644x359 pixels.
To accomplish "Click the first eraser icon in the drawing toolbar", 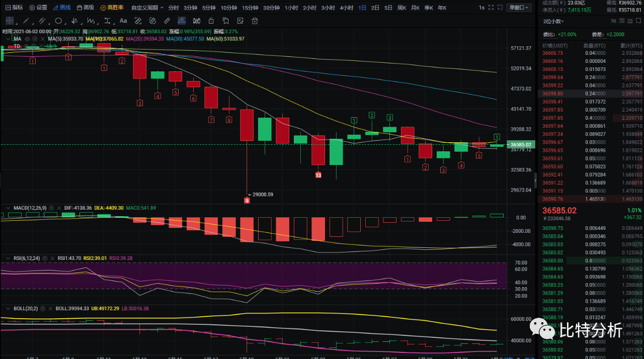I will click(138, 21).
